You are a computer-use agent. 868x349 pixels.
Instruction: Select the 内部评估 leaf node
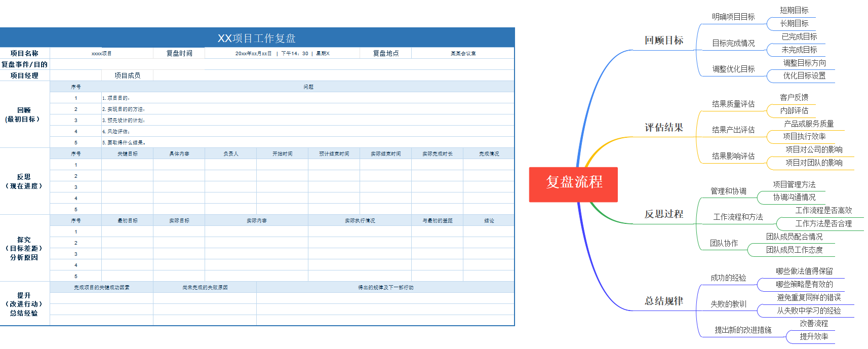[x=794, y=110]
